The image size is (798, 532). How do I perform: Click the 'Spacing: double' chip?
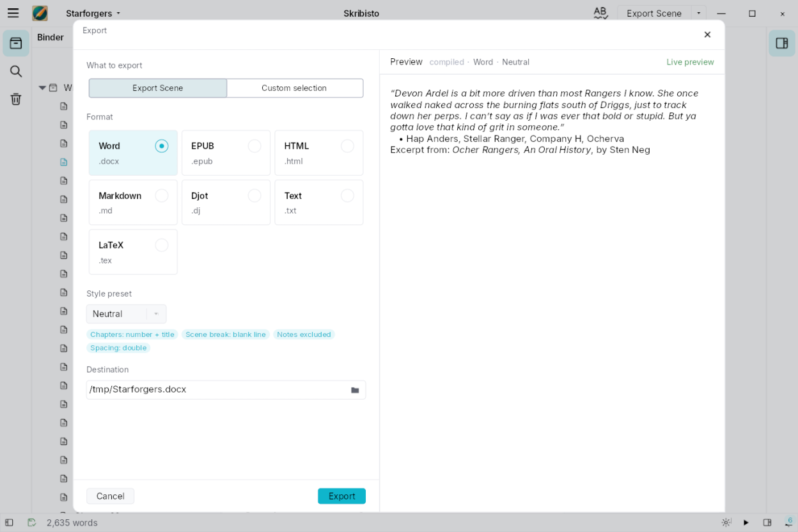click(x=118, y=348)
